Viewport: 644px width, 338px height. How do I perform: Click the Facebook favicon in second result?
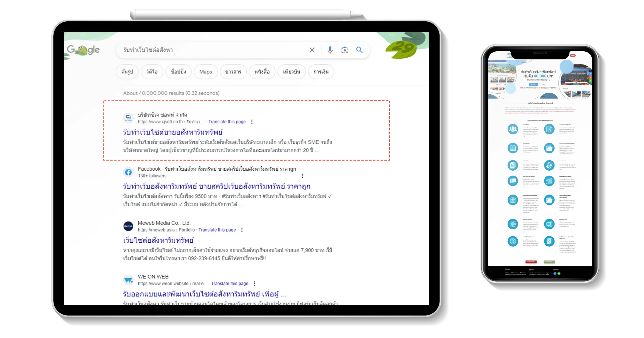[128, 172]
